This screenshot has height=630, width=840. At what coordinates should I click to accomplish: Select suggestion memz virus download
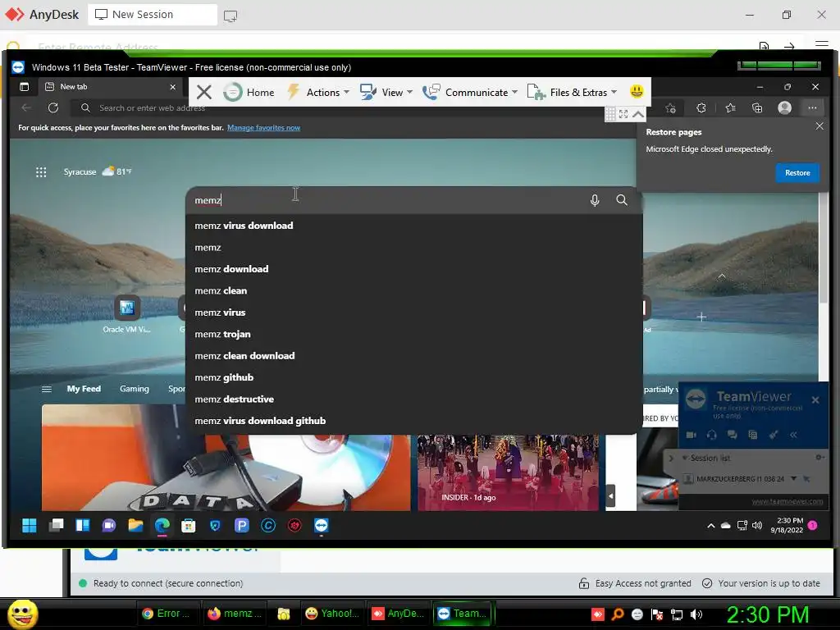[413, 226]
